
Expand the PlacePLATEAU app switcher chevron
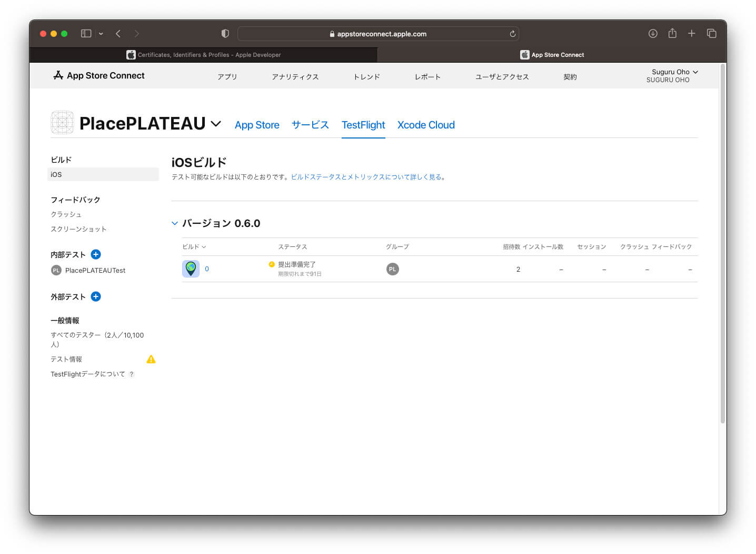pos(216,124)
